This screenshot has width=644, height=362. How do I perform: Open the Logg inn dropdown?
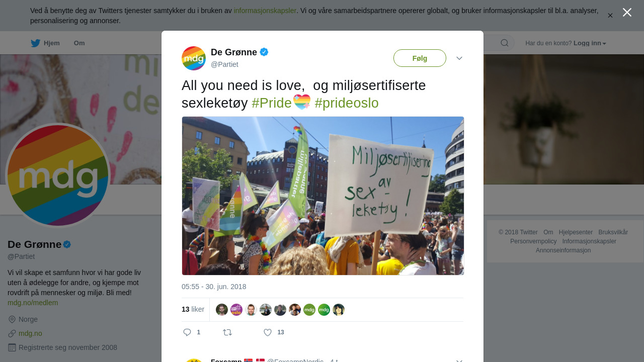point(590,43)
